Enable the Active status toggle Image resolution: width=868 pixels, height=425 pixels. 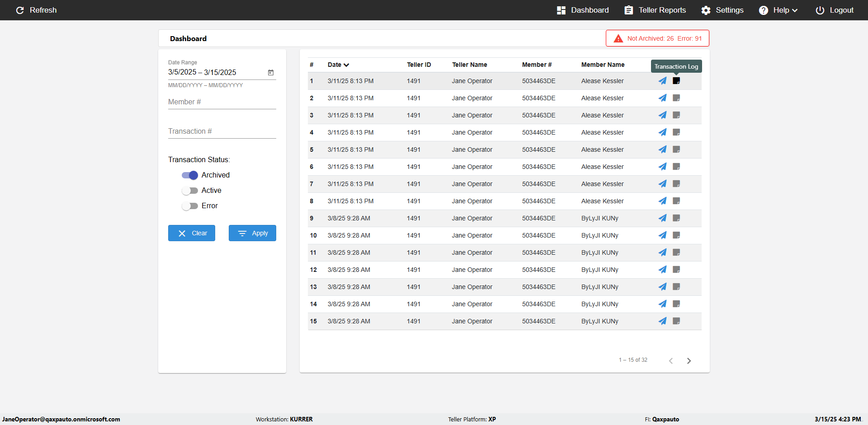point(190,191)
